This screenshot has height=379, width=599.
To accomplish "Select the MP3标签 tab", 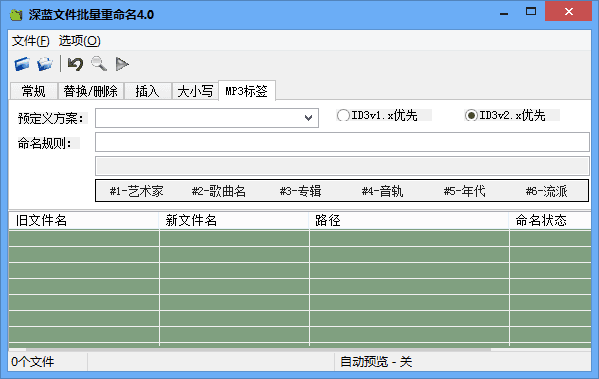I will tap(247, 91).
